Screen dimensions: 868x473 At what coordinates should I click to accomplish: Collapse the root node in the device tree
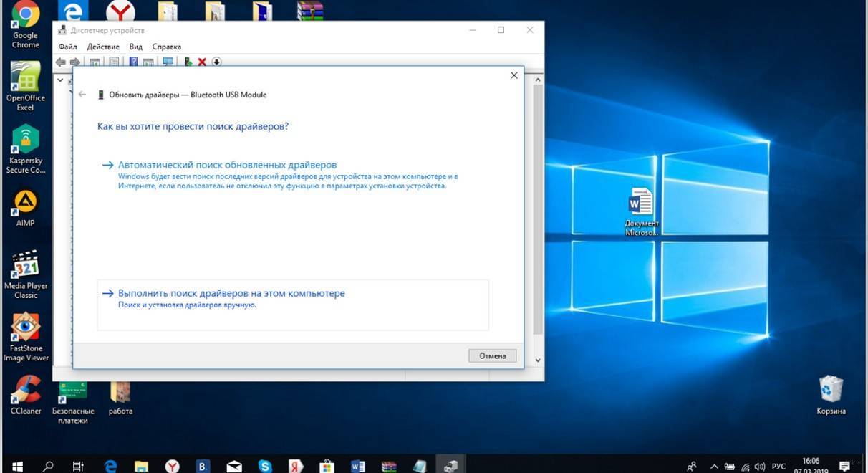coord(60,80)
